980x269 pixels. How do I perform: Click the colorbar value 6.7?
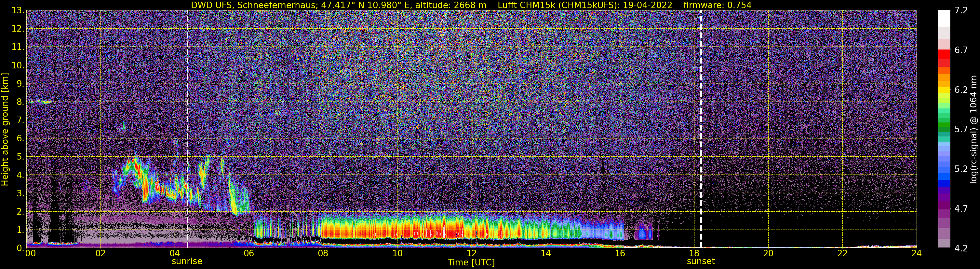pyautogui.click(x=961, y=50)
